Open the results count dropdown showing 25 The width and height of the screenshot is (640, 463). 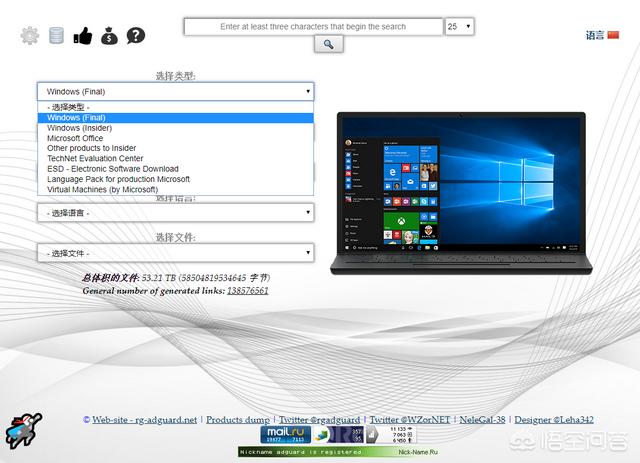click(459, 27)
